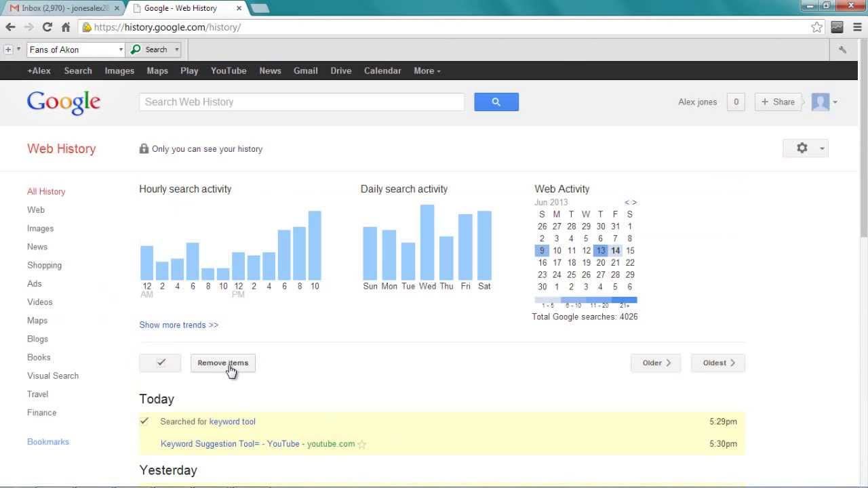The height and width of the screenshot is (488, 868).
Task: Jump to Oldest history page
Action: click(718, 363)
